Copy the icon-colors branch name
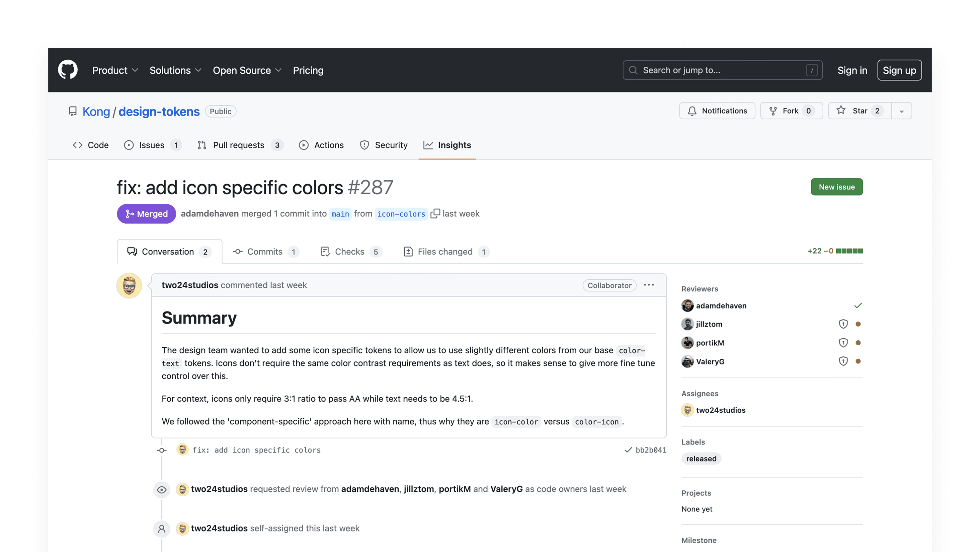This screenshot has width=980, height=552. [x=435, y=214]
